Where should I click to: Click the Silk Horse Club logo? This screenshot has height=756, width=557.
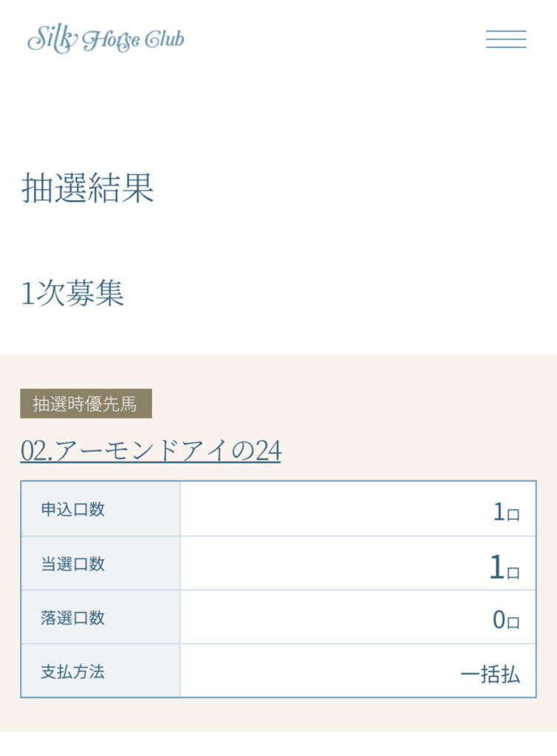(106, 39)
